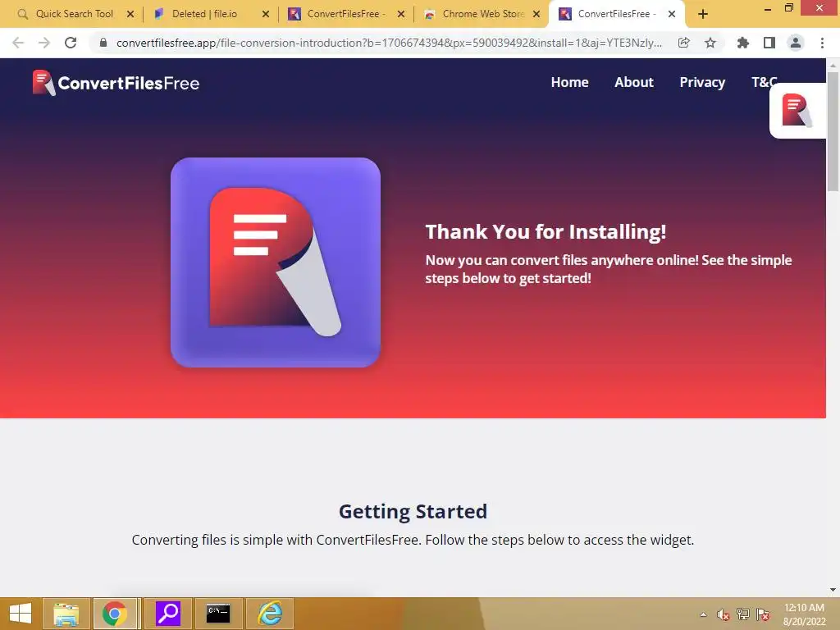This screenshot has width=840, height=630.
Task: Open a new browser tab
Action: tap(703, 15)
